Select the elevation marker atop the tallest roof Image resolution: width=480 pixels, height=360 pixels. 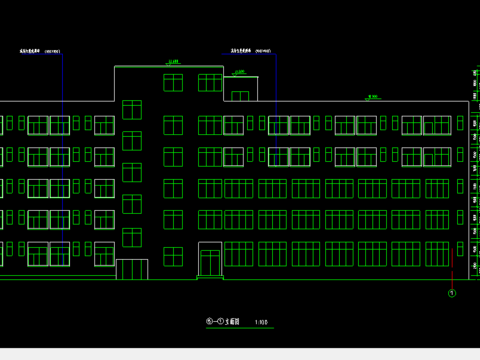(x=173, y=62)
